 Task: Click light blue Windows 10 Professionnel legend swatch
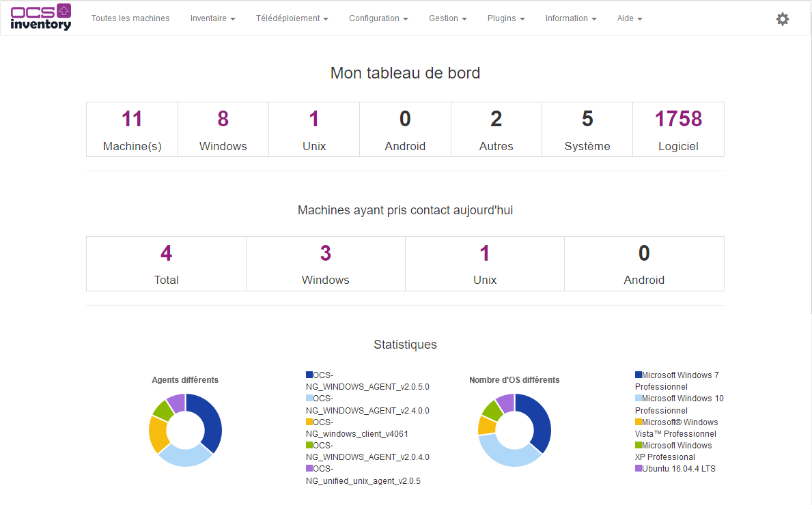click(x=639, y=399)
